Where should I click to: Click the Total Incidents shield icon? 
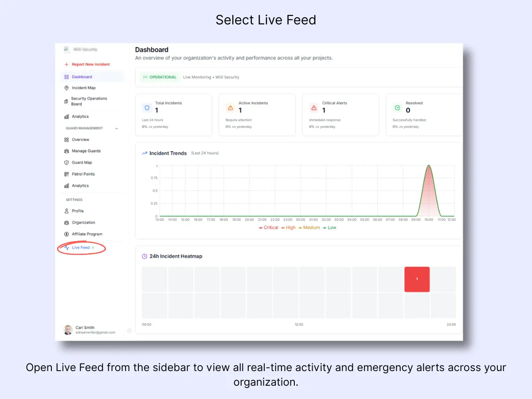pos(147,107)
